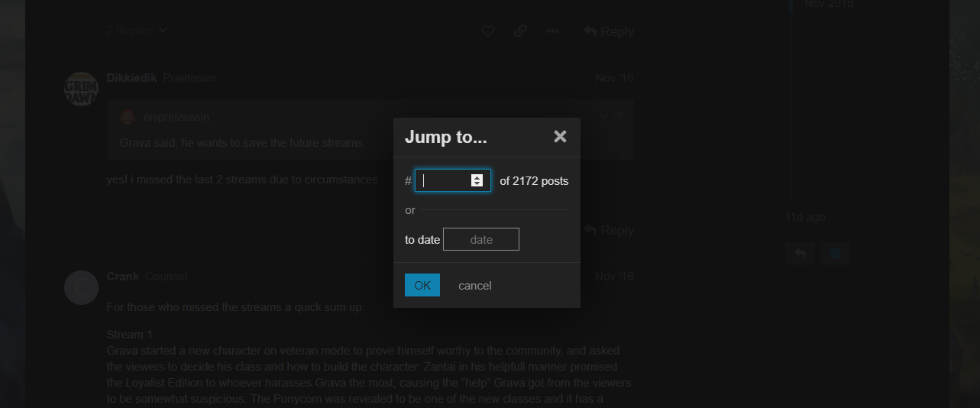Increment the post number stepper arrow

pos(477,177)
